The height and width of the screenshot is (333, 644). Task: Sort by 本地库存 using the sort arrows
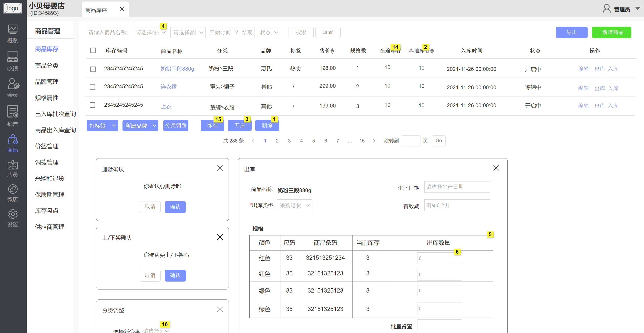pyautogui.click(x=432, y=51)
